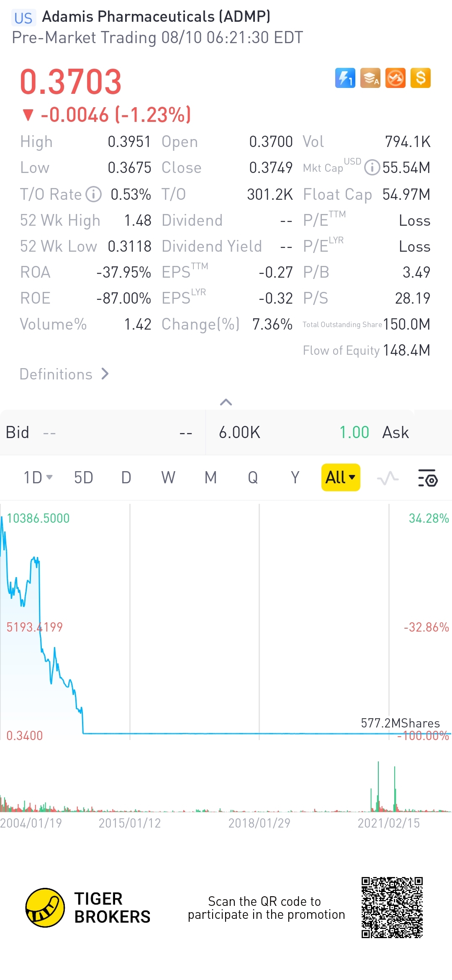Tap the chart indicator wave icon

(388, 478)
